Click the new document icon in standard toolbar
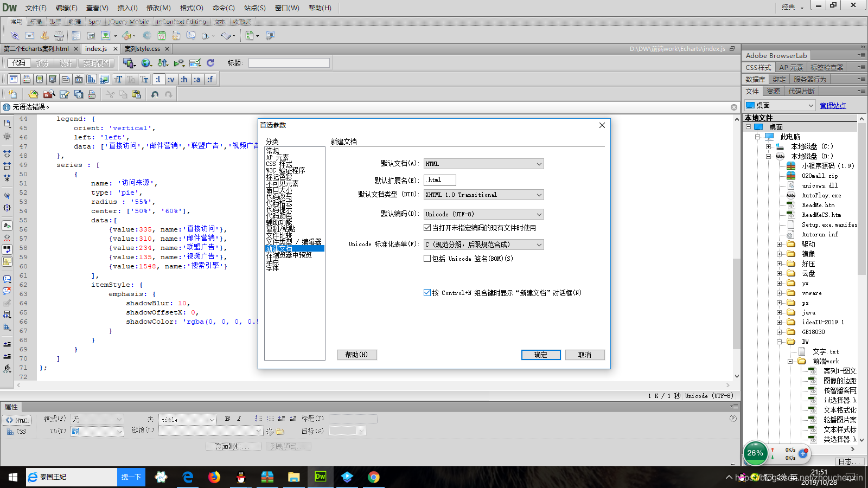Screen dimensions: 868x488 coord(13,94)
